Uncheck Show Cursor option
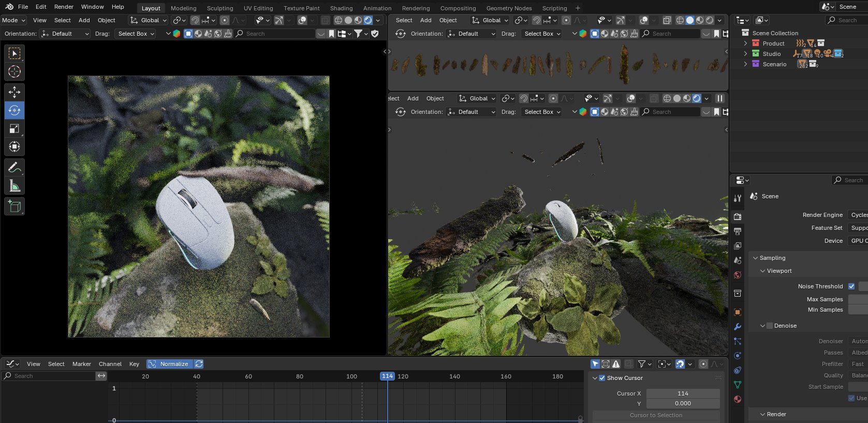The height and width of the screenshot is (423, 868). (602, 378)
